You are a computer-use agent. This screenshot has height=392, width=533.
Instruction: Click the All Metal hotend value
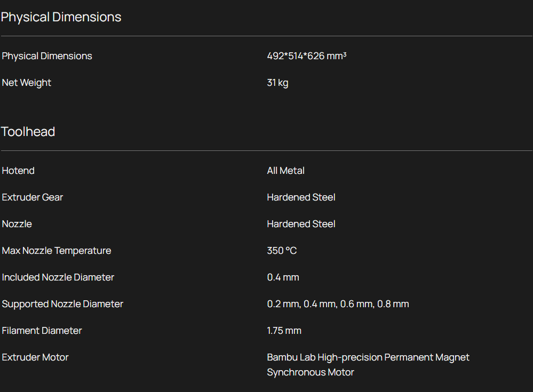point(285,171)
